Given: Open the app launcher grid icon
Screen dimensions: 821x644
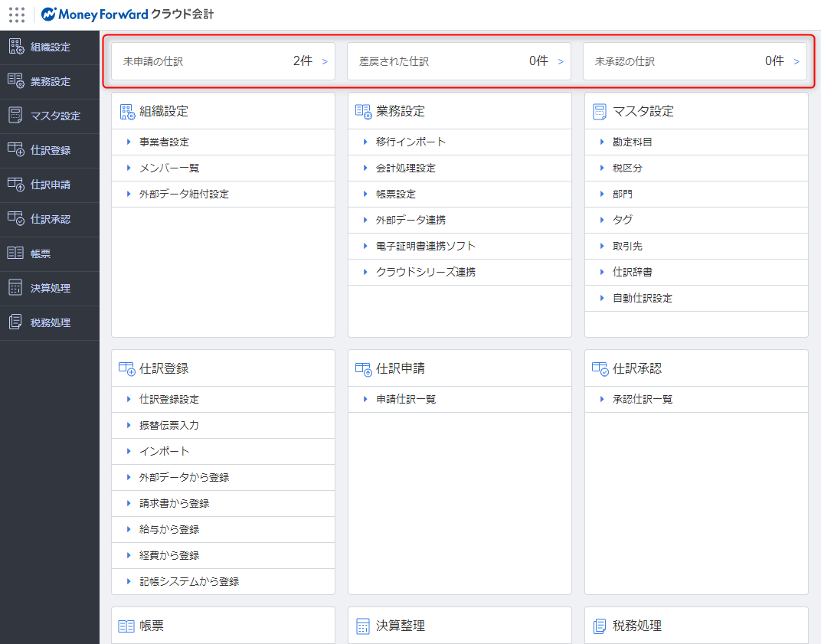Looking at the screenshot, I should click(17, 15).
